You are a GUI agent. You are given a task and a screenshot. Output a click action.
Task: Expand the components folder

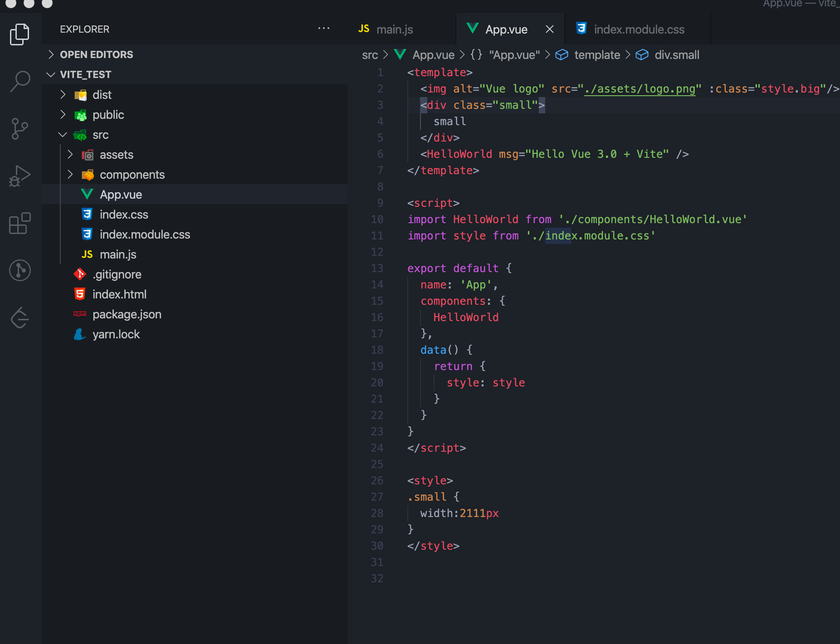[x=132, y=175]
